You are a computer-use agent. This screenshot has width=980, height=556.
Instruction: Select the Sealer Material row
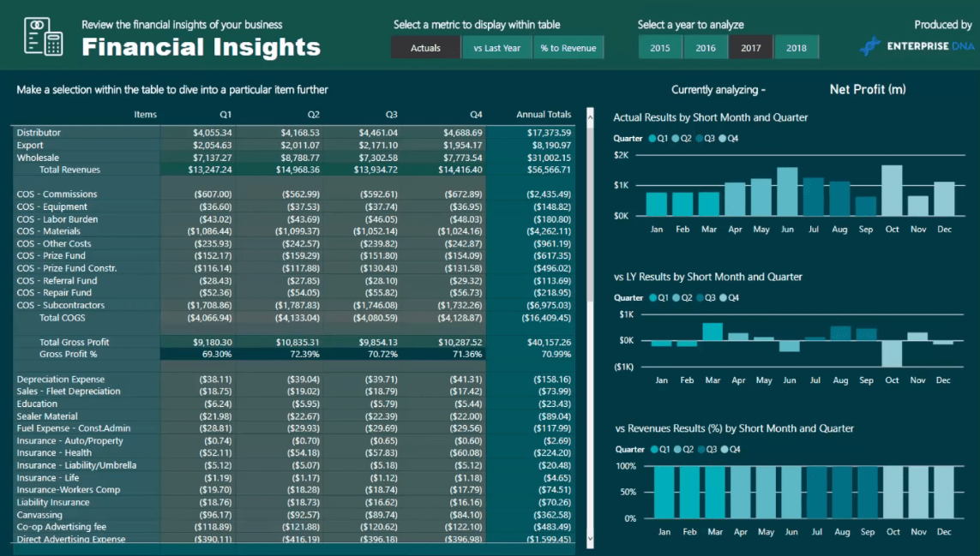tap(292, 416)
